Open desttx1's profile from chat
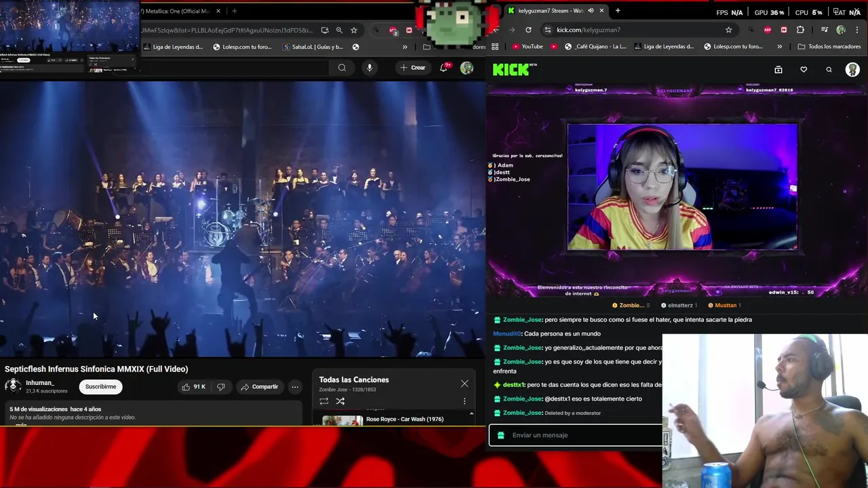Image resolution: width=868 pixels, height=488 pixels. pyautogui.click(x=513, y=385)
